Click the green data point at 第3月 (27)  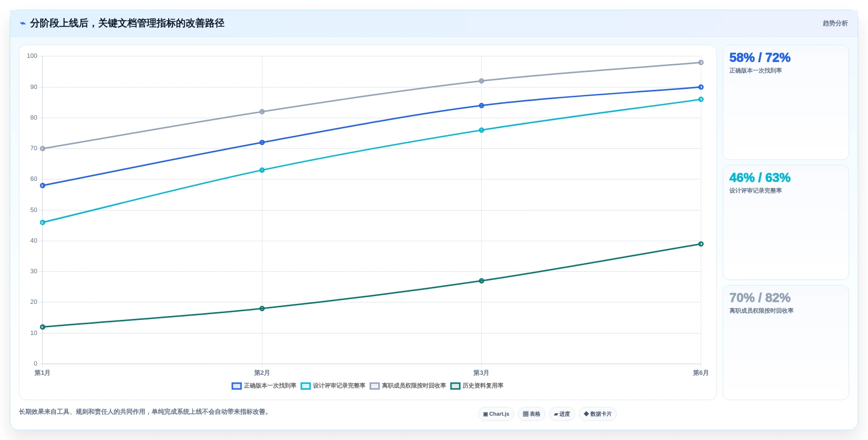(x=482, y=281)
